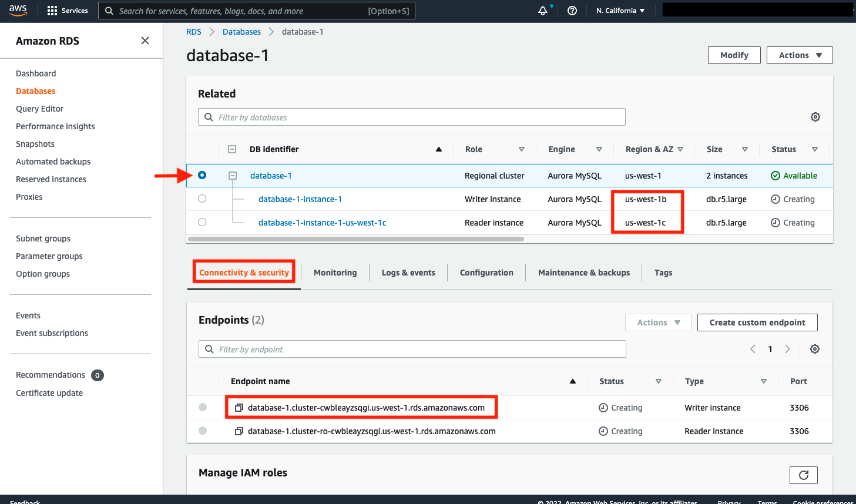Switch to Connectivity & security tab
This screenshot has width=856, height=504.
tap(244, 273)
